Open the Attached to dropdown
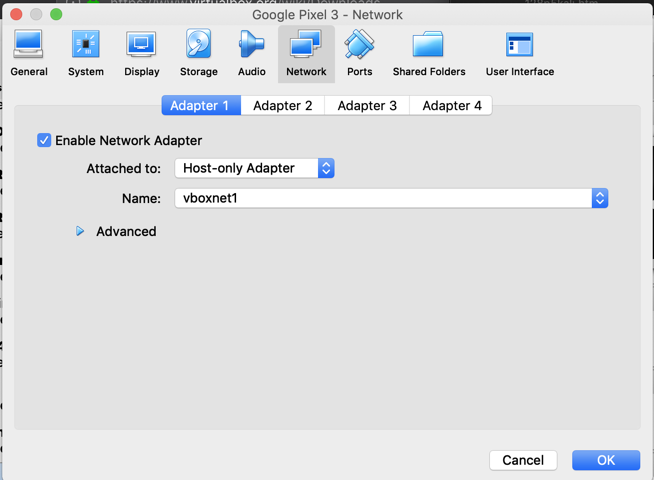The image size is (654, 480). pyautogui.click(x=254, y=168)
